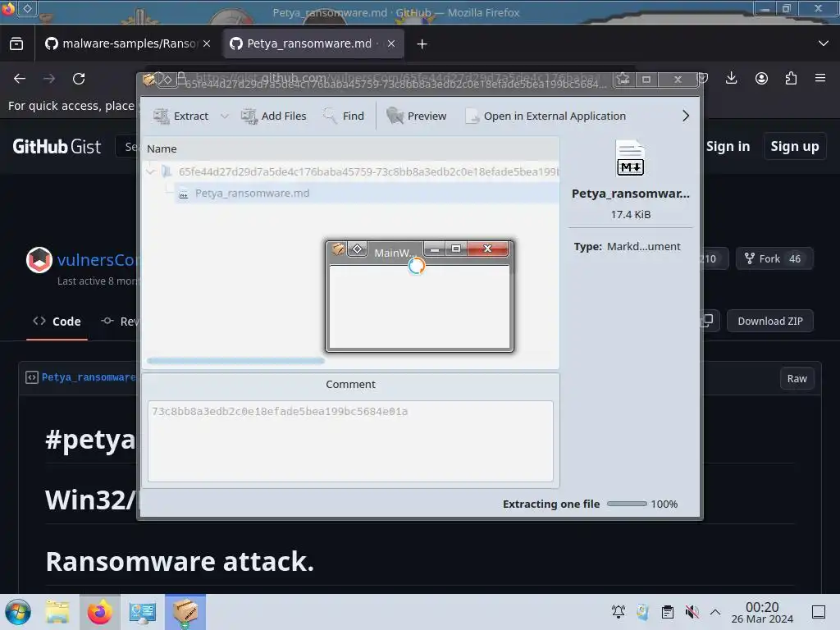Viewport: 840px width, 630px height.
Task: Click the Add Files toolbar button
Action: tap(273, 116)
